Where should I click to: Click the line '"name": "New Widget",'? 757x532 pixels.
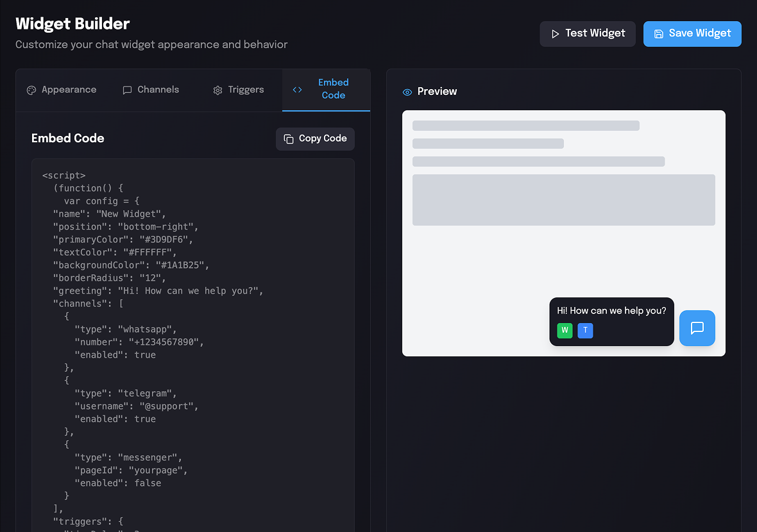(110, 213)
